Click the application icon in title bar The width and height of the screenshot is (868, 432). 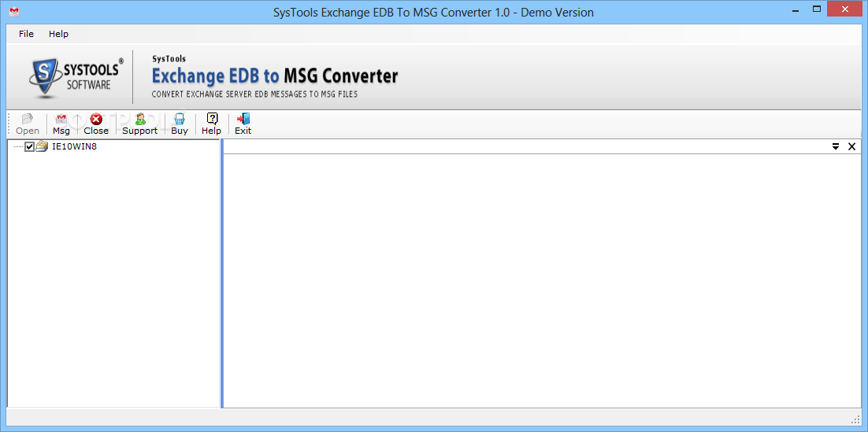pyautogui.click(x=14, y=12)
